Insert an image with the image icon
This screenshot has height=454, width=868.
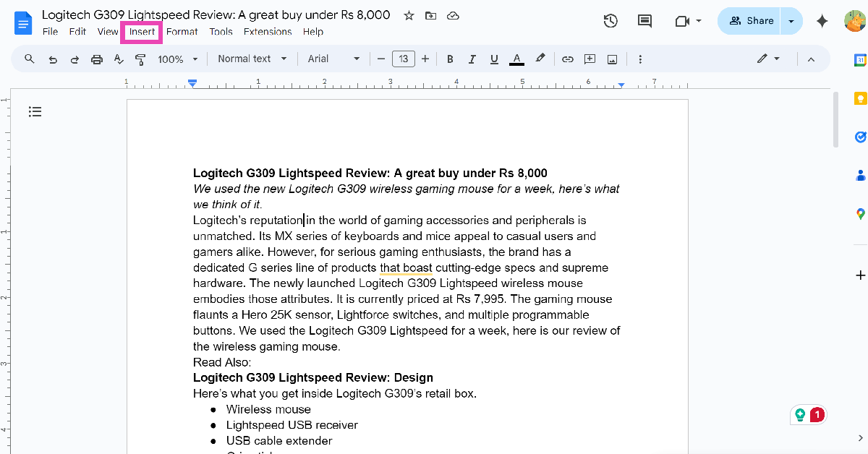(612, 59)
